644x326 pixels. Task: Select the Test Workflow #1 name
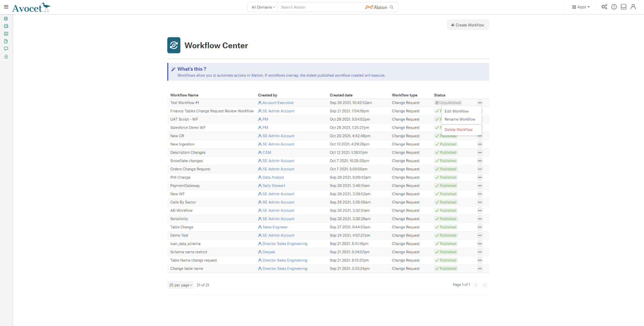[185, 103]
